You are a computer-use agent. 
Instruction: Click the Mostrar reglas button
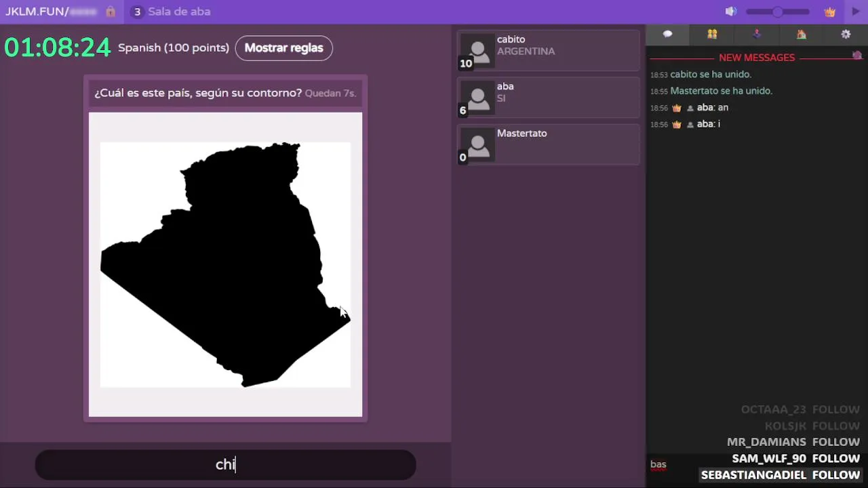click(x=283, y=48)
